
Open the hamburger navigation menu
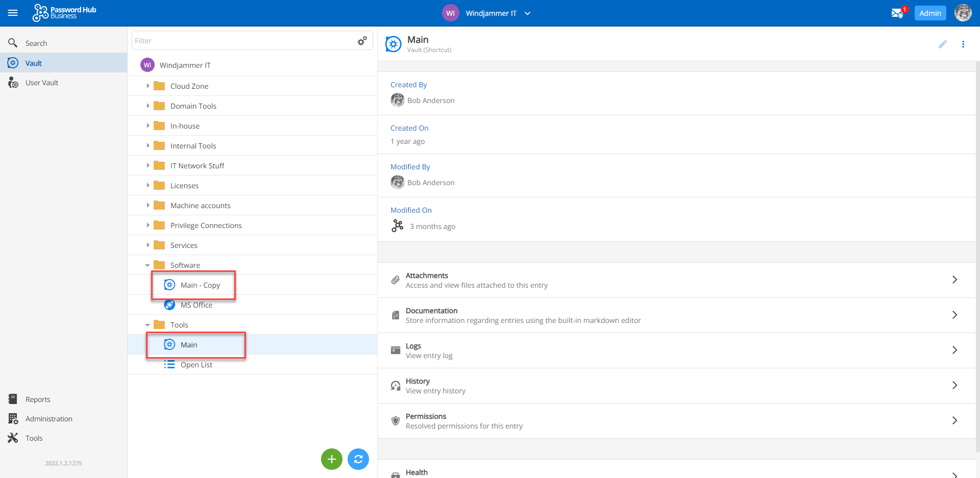coord(13,13)
